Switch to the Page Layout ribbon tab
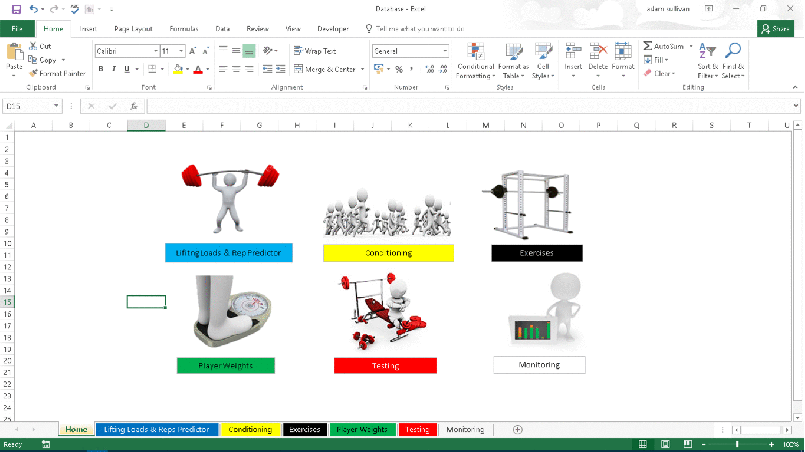Screen dimensions: 805x452 click(134, 29)
